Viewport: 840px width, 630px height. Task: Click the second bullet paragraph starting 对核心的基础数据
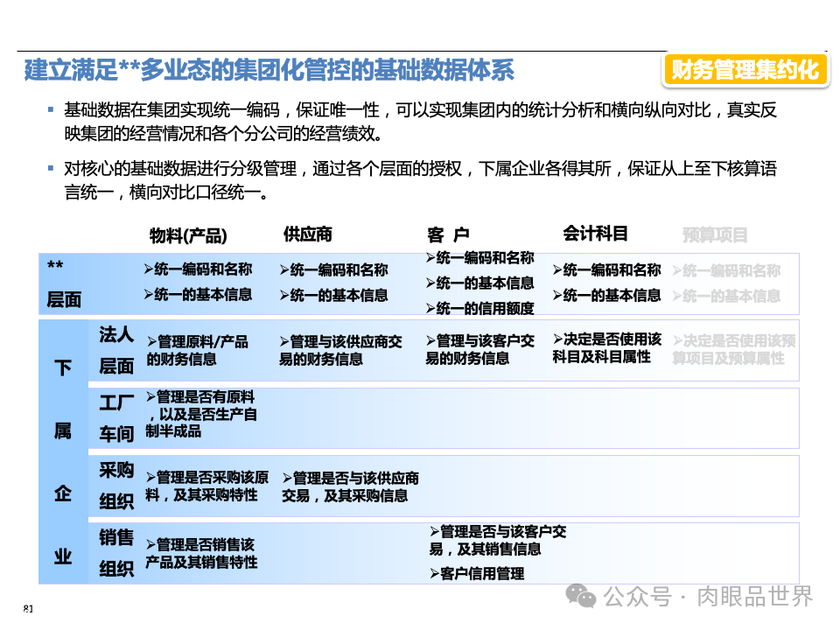click(420, 180)
